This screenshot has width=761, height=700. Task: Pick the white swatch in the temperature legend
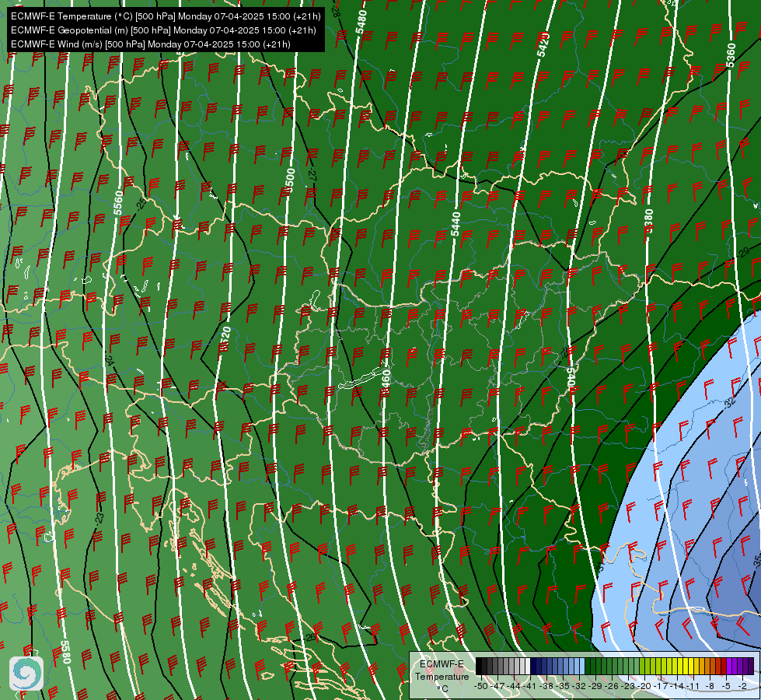[x=528, y=666]
